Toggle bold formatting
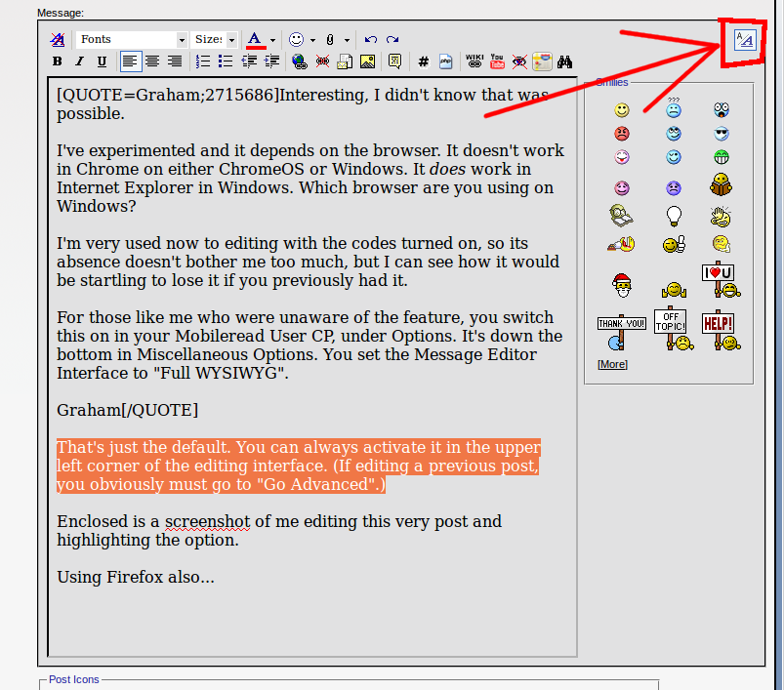The width and height of the screenshot is (784, 690). (x=58, y=61)
